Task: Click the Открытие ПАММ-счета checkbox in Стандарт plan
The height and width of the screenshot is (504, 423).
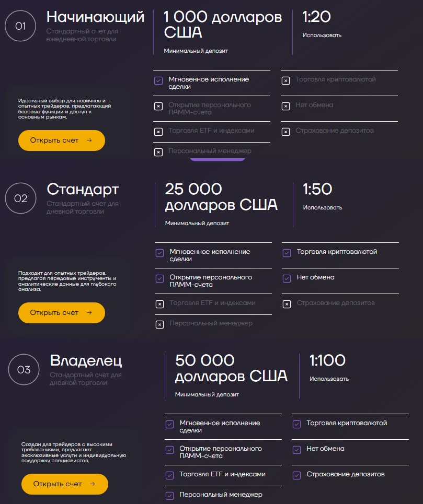Action: [159, 278]
